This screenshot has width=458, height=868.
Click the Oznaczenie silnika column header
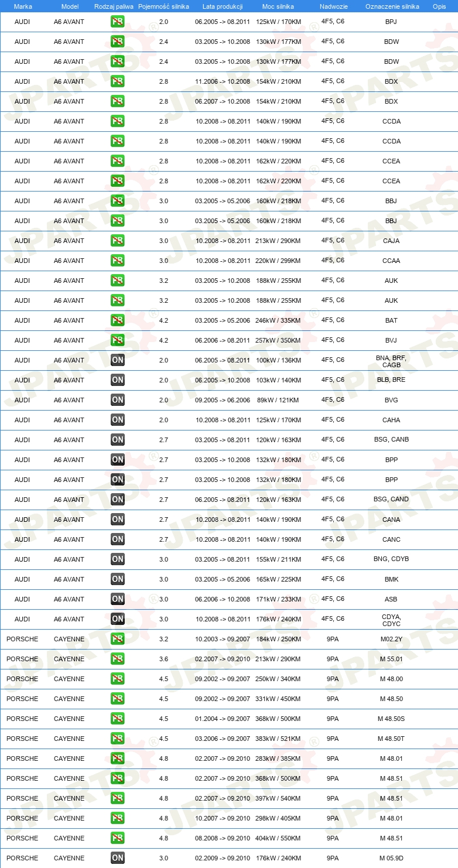click(x=392, y=6)
